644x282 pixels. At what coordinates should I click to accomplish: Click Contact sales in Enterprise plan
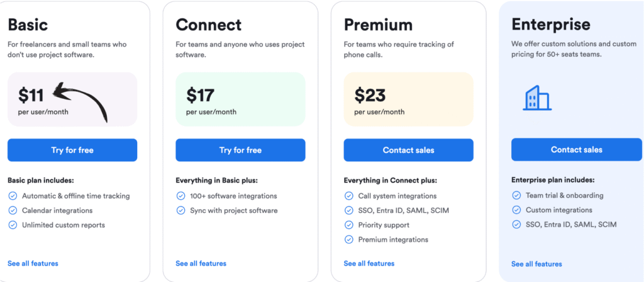[576, 150]
